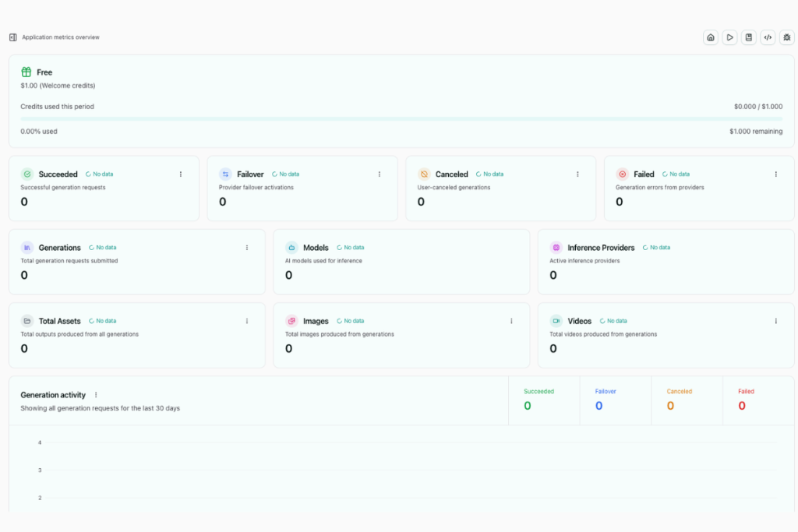The width and height of the screenshot is (798, 532).
Task: Select the Failed tab in activity chart
Action: (758, 400)
